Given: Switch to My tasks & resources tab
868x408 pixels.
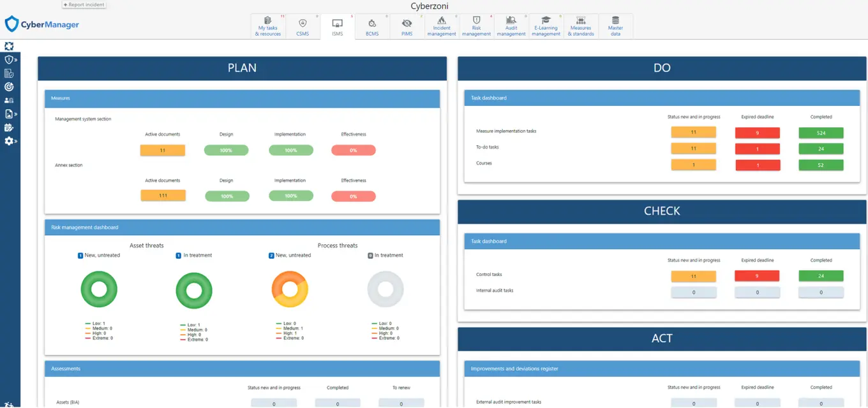Looking at the screenshot, I should (x=268, y=27).
